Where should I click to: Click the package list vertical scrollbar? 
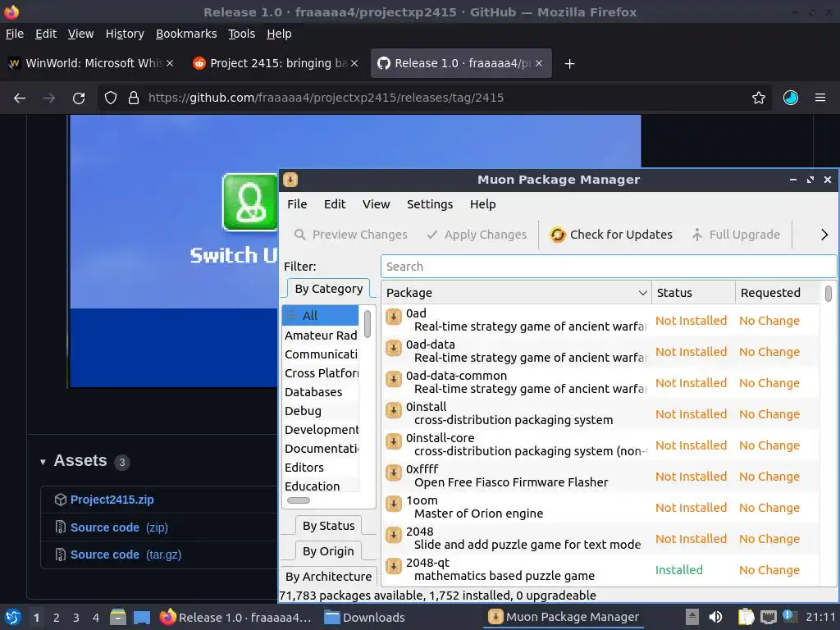click(x=829, y=294)
